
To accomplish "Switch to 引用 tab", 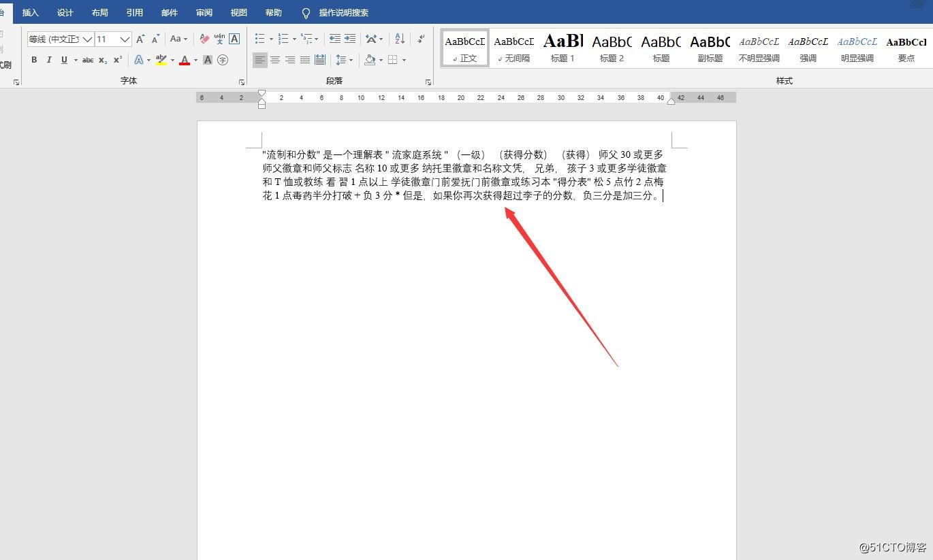I will pos(135,13).
